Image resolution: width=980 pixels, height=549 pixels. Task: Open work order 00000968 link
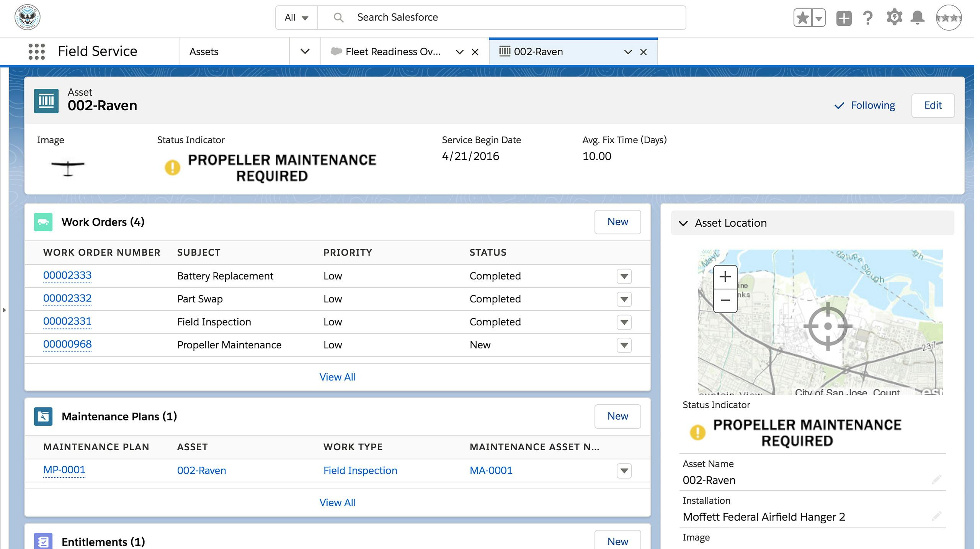[x=67, y=344]
